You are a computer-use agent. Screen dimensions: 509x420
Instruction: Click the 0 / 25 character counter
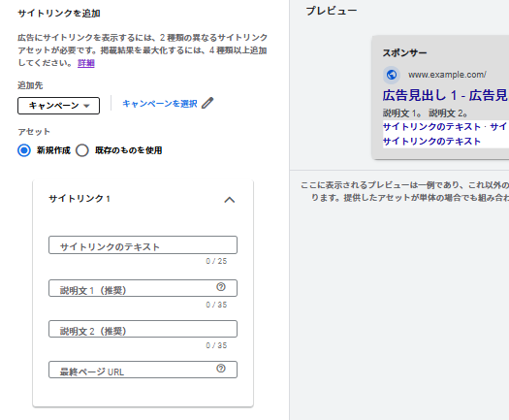tap(216, 261)
